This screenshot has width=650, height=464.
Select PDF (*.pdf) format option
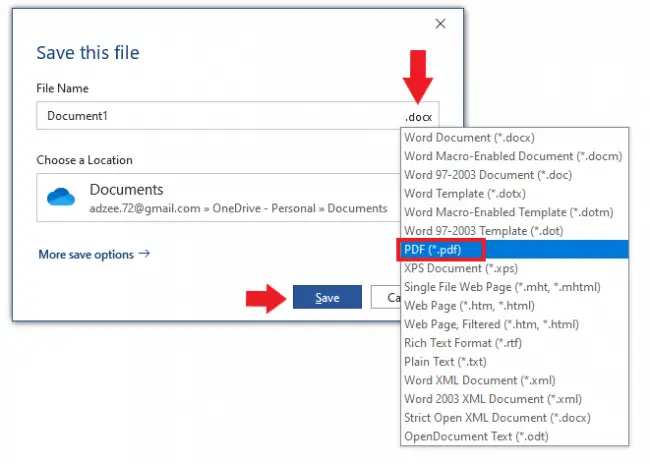click(514, 250)
